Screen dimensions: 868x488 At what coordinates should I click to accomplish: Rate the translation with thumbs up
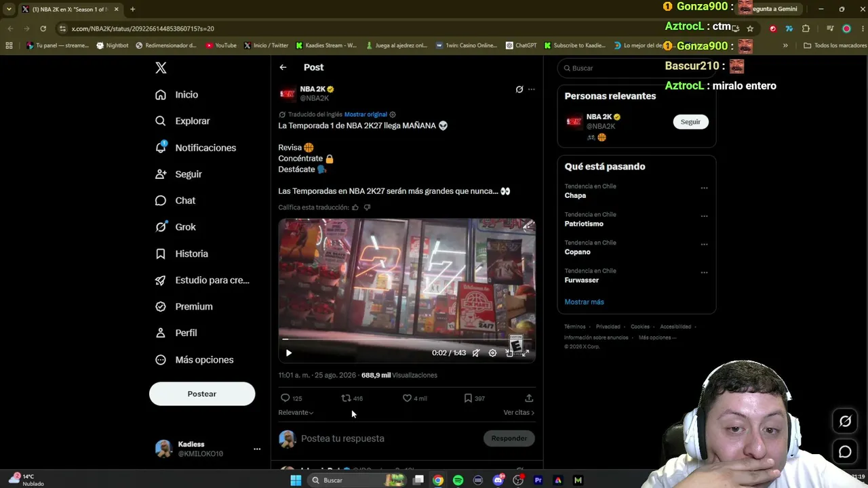355,207
